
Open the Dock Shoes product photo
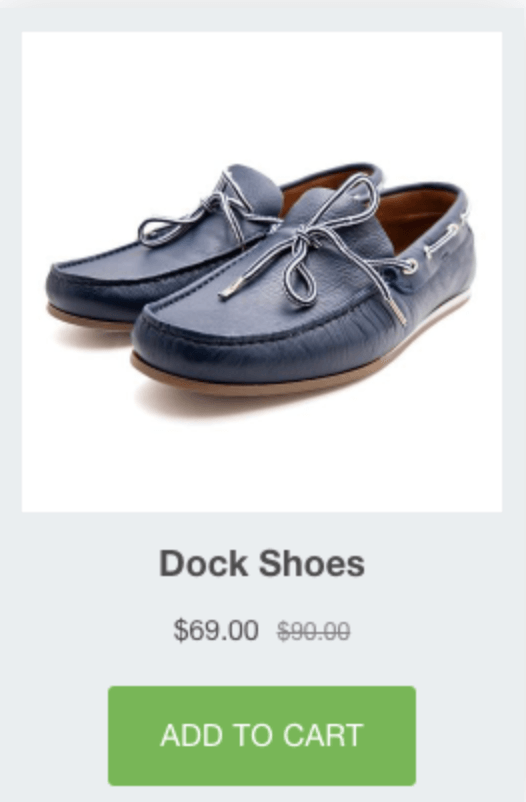tap(261, 272)
